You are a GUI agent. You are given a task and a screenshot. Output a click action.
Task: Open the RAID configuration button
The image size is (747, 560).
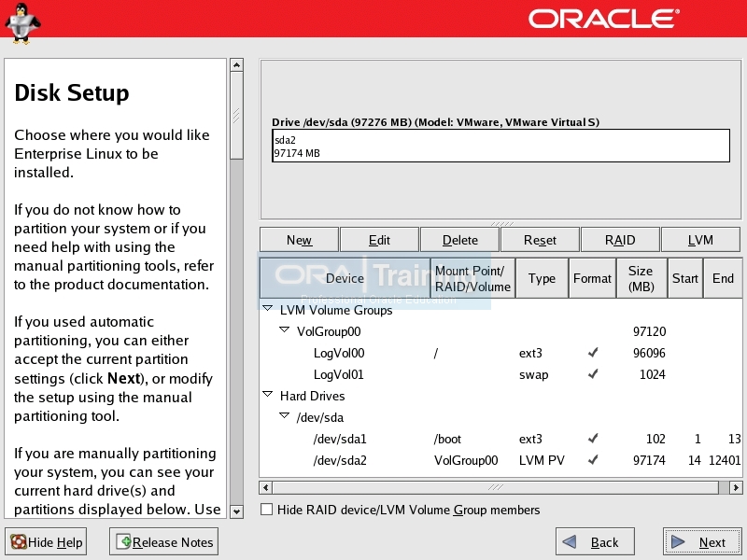620,240
